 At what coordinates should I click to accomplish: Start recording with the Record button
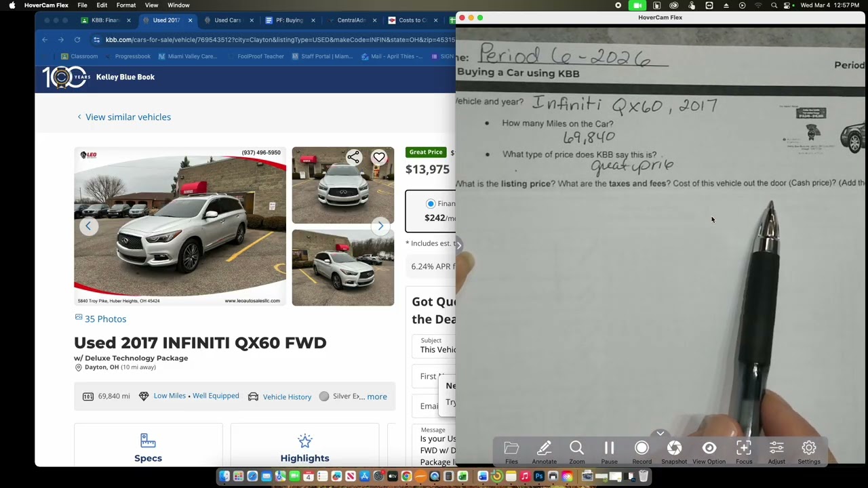[x=642, y=452]
